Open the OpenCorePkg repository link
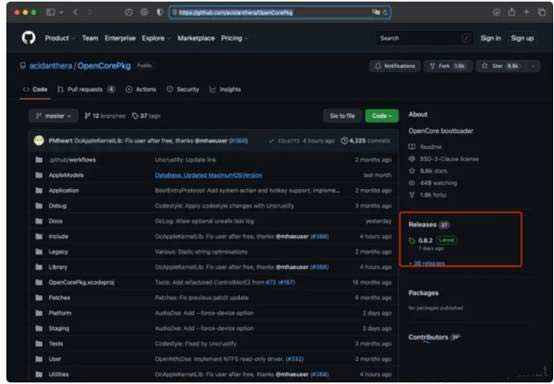Screen dimensions: 554x384 click(x=104, y=66)
